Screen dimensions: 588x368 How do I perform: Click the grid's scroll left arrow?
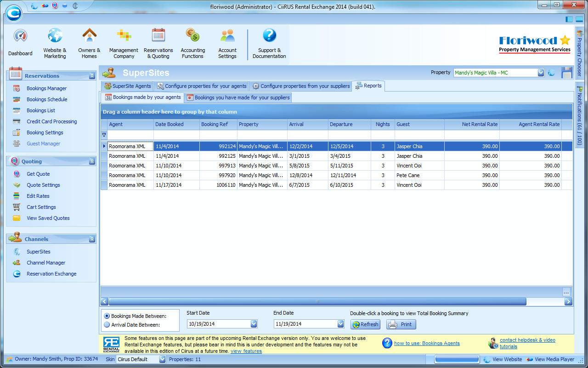coord(104,302)
